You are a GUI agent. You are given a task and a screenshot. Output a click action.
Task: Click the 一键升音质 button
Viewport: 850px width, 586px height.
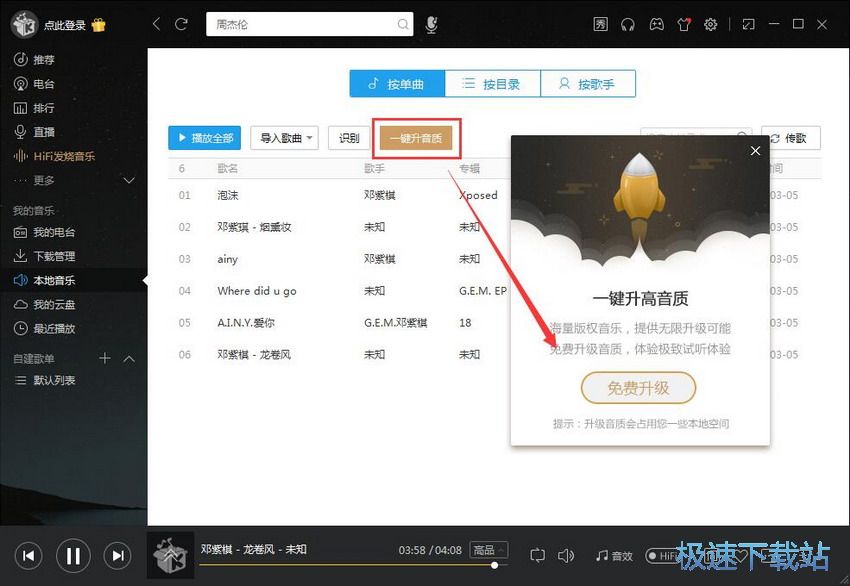[x=416, y=138]
